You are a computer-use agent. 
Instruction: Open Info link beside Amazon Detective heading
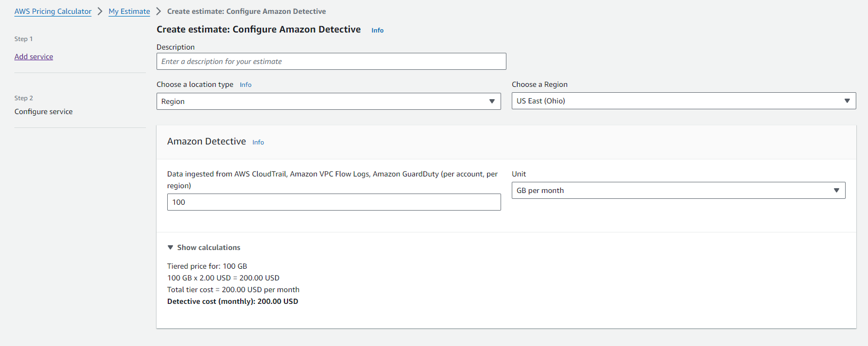coord(258,142)
